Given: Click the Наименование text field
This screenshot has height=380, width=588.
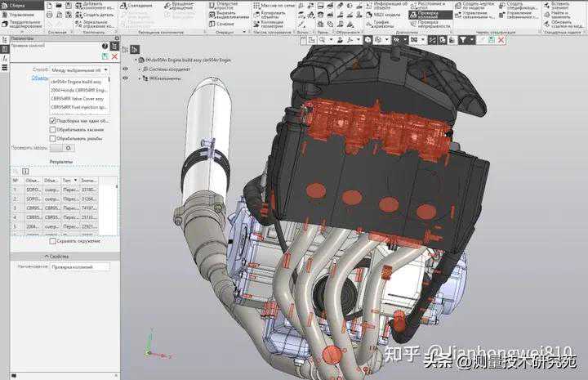Looking at the screenshot, I should click(x=78, y=267).
